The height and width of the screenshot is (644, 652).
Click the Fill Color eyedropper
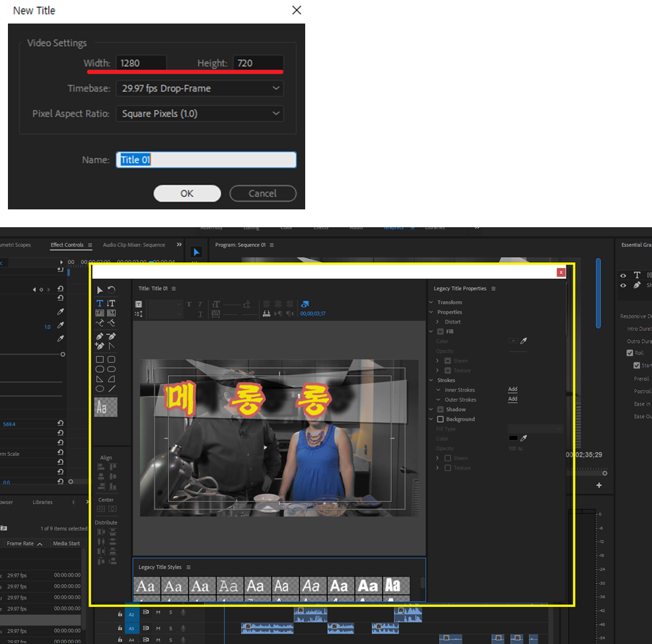524,341
